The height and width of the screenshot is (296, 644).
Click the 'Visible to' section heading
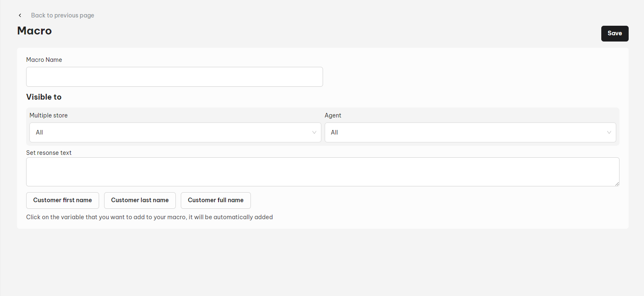[44, 97]
